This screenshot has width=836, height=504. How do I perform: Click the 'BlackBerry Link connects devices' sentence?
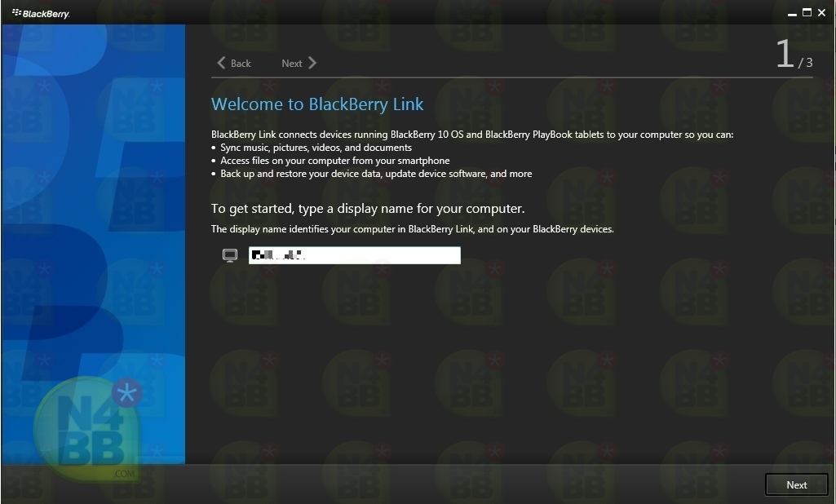pos(472,135)
